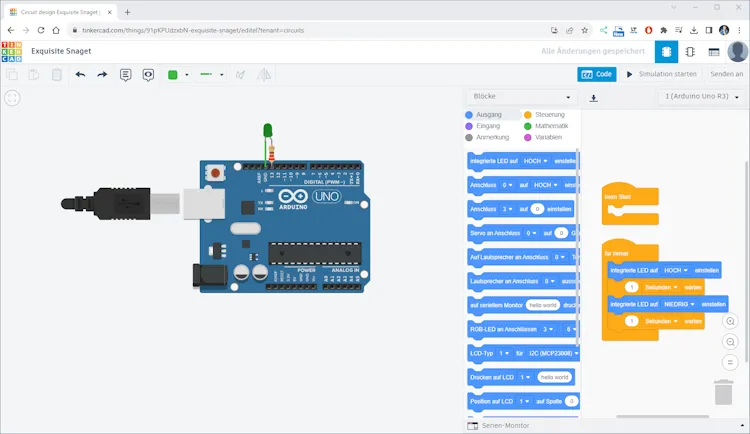The width and height of the screenshot is (750, 434).
Task: Select the Variablen block category
Action: [x=547, y=137]
